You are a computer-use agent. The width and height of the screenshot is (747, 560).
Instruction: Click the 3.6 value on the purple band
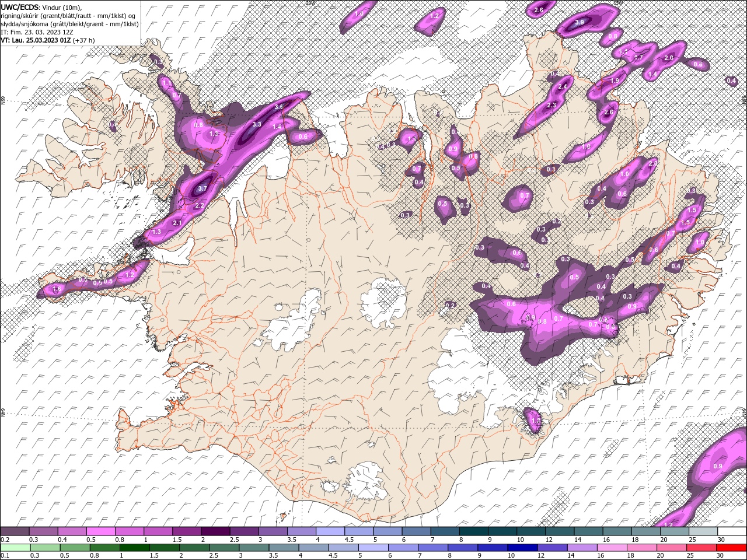click(279, 107)
